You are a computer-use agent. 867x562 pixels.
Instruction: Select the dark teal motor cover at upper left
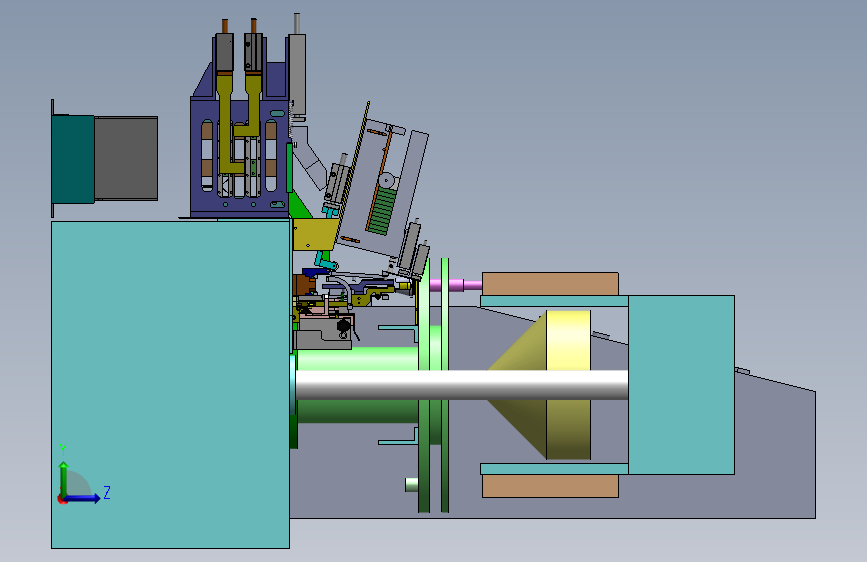(74, 159)
